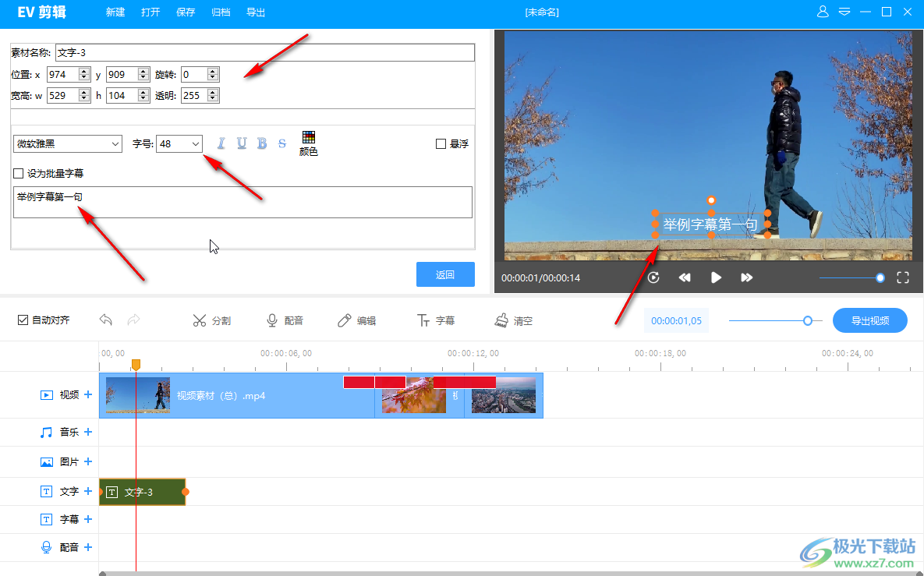
Task: Click the timeline timecode 00:00:01,05 field
Action: [677, 320]
